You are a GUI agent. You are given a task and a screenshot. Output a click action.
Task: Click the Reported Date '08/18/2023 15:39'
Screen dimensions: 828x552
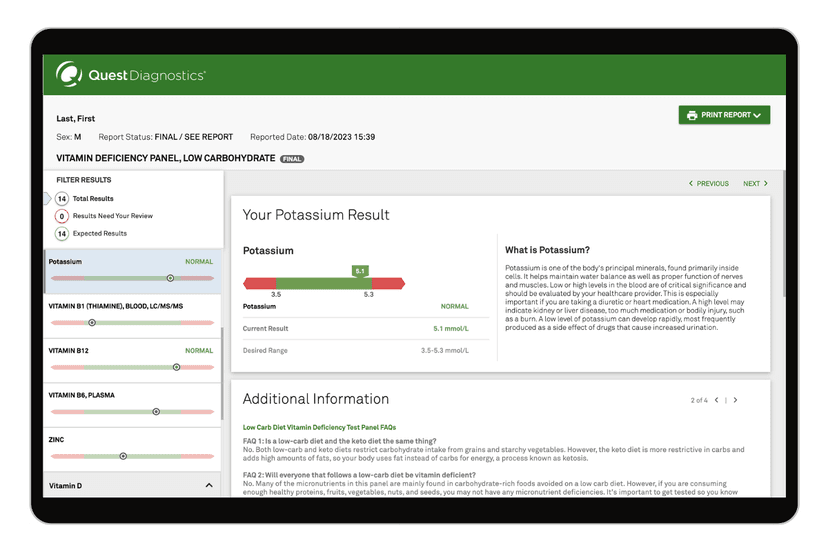(x=341, y=137)
